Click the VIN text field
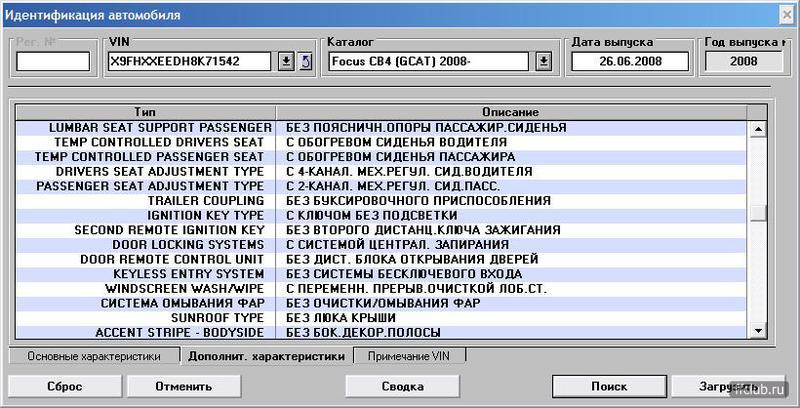Screen dimensions: 800x408 [x=189, y=62]
